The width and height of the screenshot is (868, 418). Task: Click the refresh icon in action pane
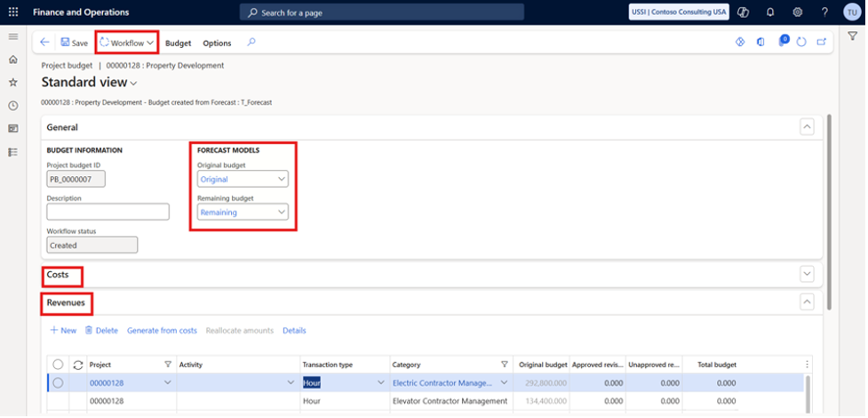pos(801,43)
